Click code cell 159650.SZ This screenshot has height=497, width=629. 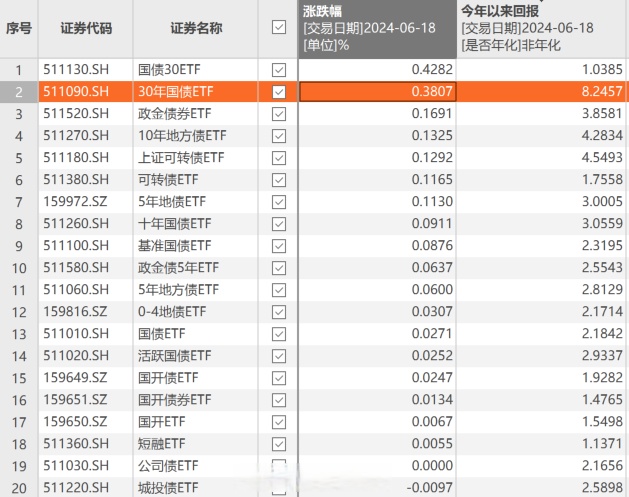[85, 422]
